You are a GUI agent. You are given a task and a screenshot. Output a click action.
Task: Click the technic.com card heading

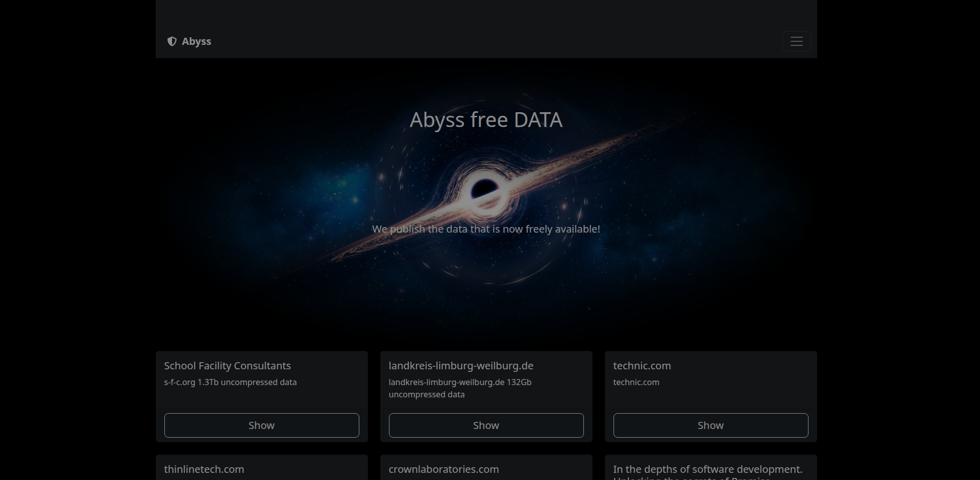[x=642, y=366]
